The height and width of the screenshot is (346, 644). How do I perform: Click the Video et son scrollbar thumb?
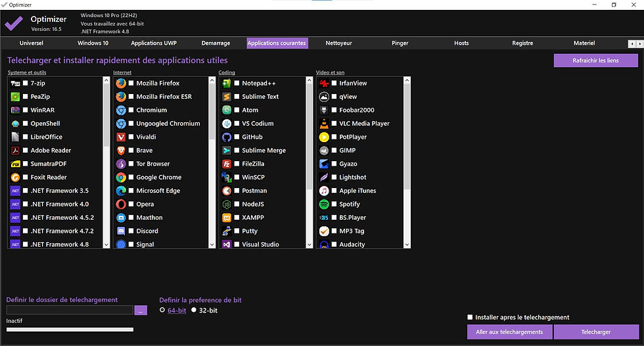pyautogui.click(x=407, y=137)
